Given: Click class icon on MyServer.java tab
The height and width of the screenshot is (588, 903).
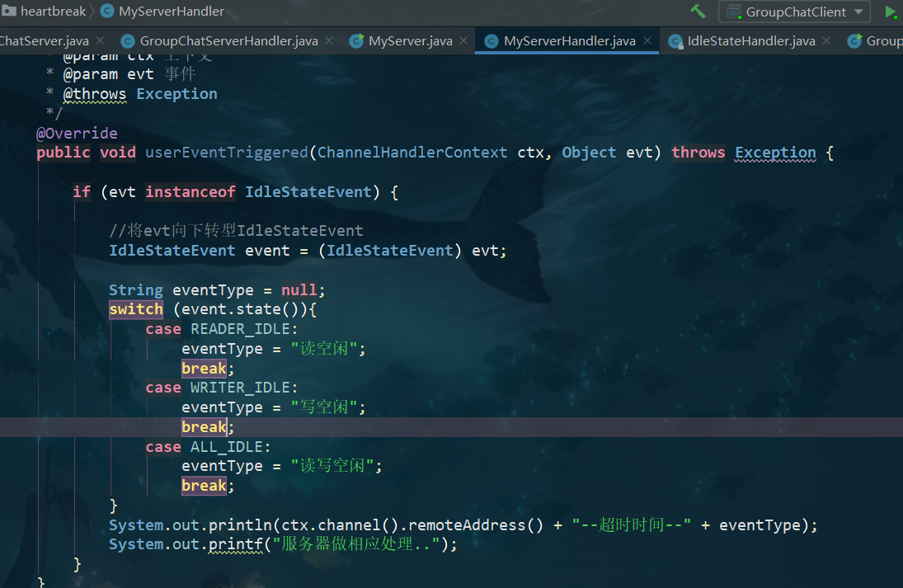Looking at the screenshot, I should pos(356,41).
